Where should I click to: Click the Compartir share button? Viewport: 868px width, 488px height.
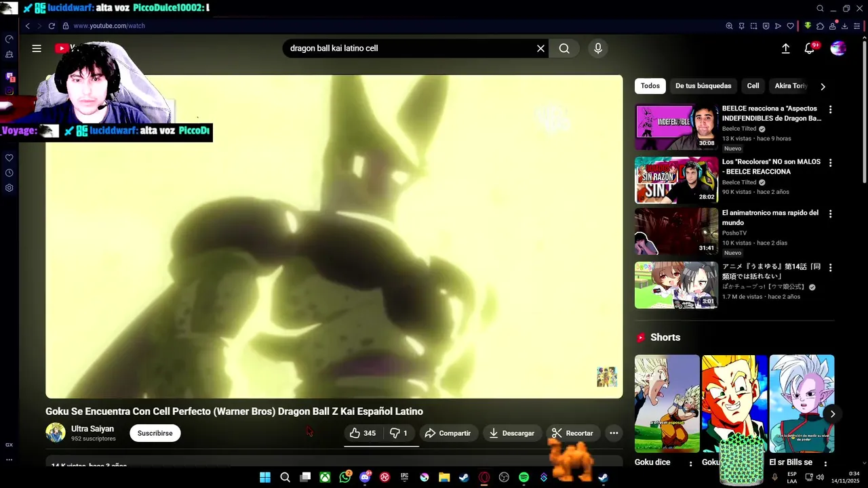point(447,433)
